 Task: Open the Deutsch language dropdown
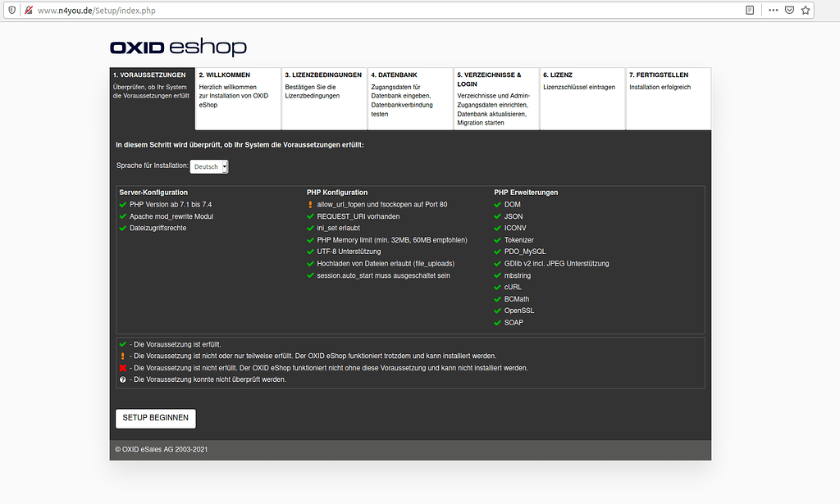208,165
